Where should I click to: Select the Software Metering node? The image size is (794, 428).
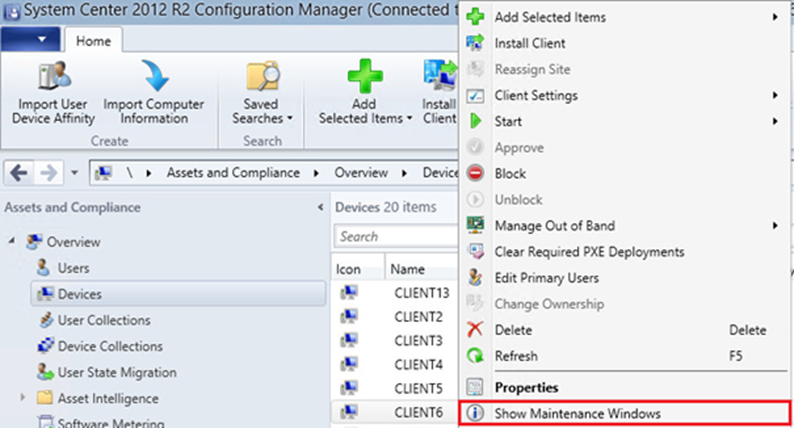(110, 422)
